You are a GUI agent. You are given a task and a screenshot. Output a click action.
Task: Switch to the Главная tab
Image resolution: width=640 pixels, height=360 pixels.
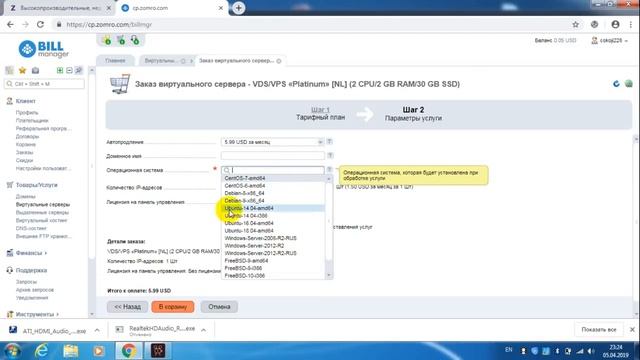coord(115,61)
